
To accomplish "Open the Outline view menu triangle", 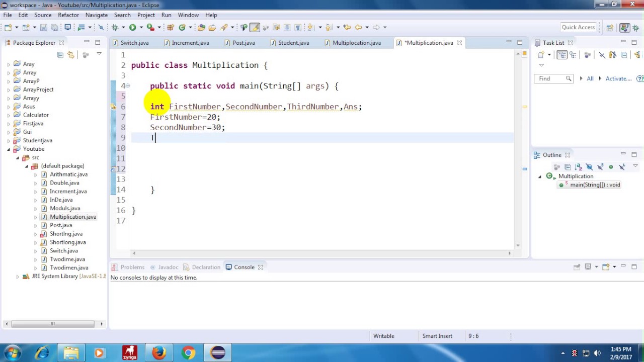I will pyautogui.click(x=635, y=166).
